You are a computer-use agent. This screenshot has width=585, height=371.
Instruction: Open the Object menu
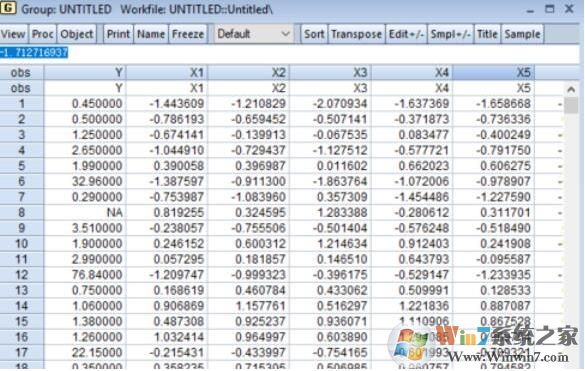pyautogui.click(x=76, y=34)
